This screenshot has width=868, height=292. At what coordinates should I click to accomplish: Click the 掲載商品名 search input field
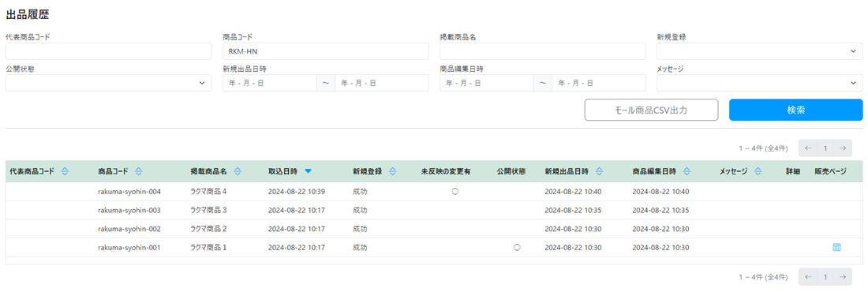click(543, 51)
